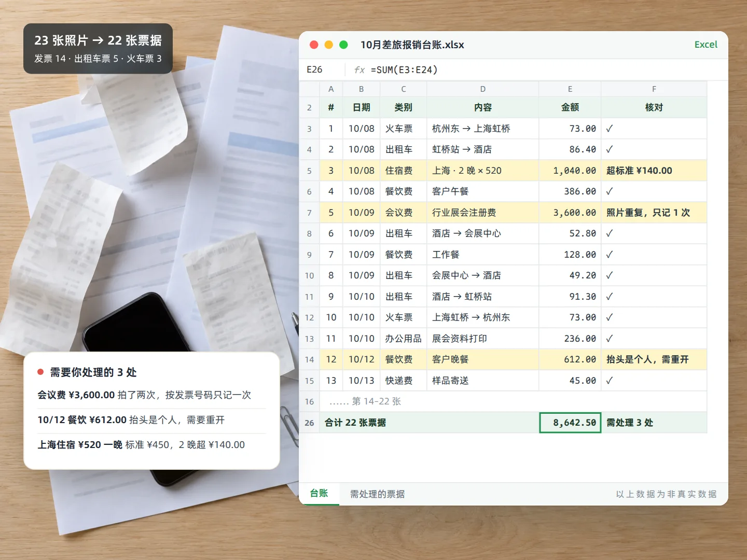
Task: Close the 10月差旅报销台账.xlsx window with the red button
Action: (314, 45)
